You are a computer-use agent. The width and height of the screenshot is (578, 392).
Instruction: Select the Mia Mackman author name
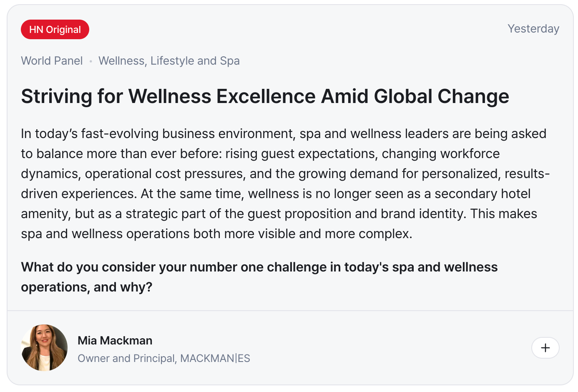coord(115,340)
